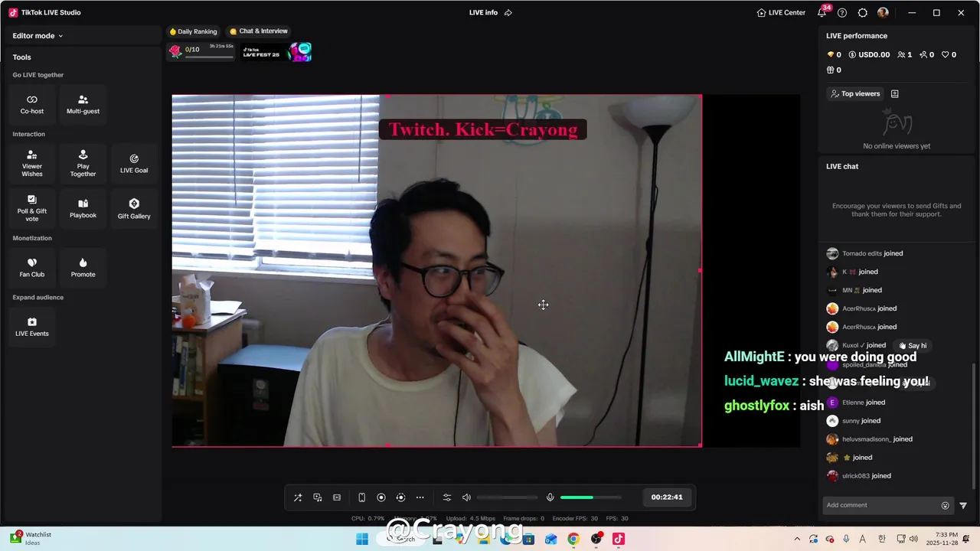This screenshot has width=980, height=551.
Task: Click 'Tornado edits joined' in chat
Action: (x=872, y=253)
